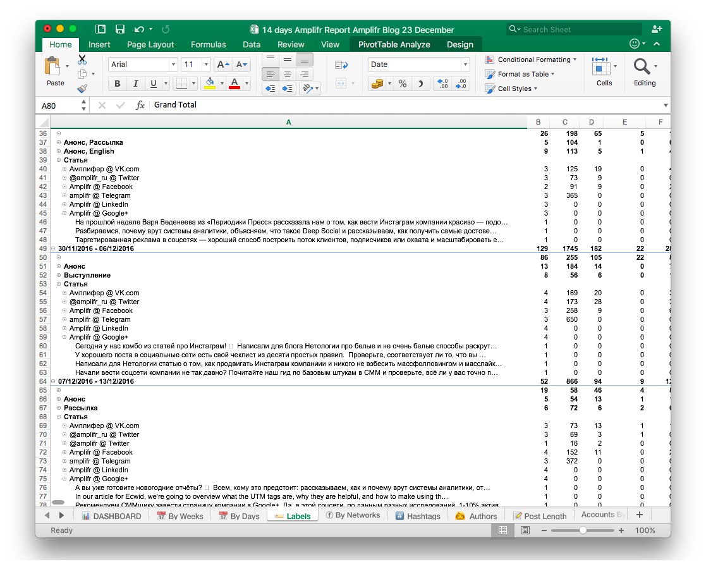
Task: Toggle Top Align vertical alignment
Action: [x=270, y=59]
